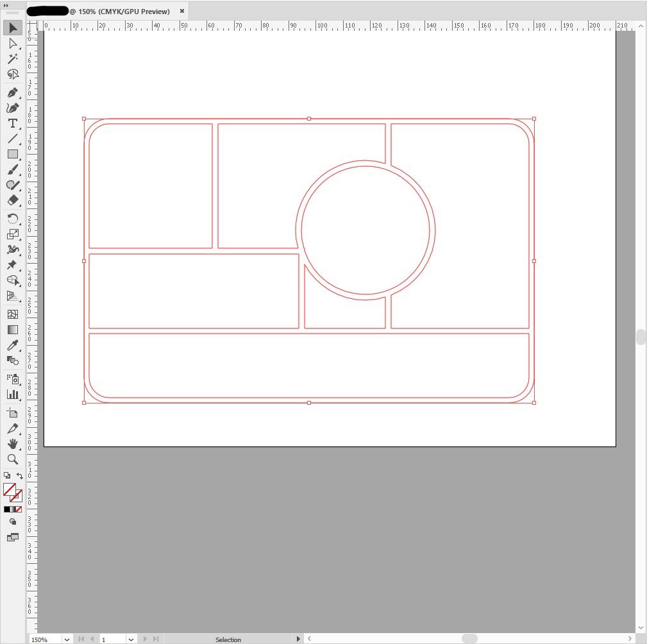Change the screen mode
The height and width of the screenshot is (644, 647).
point(13,537)
